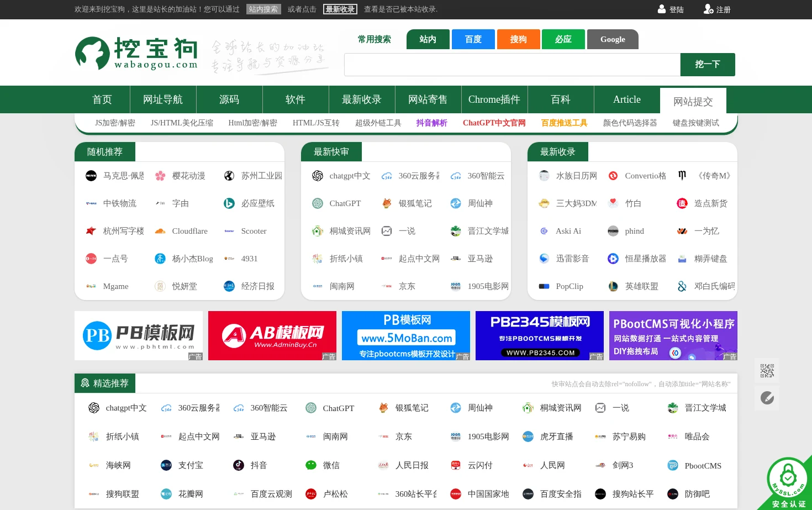The image size is (812, 510).
Task: Open ChatGPT中文官网 link
Action: [x=494, y=123]
